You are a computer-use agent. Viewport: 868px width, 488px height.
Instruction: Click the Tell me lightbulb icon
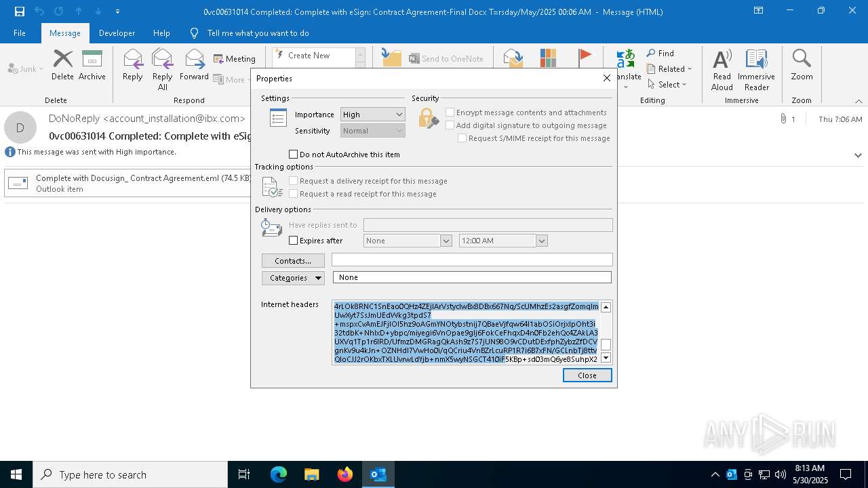point(195,33)
